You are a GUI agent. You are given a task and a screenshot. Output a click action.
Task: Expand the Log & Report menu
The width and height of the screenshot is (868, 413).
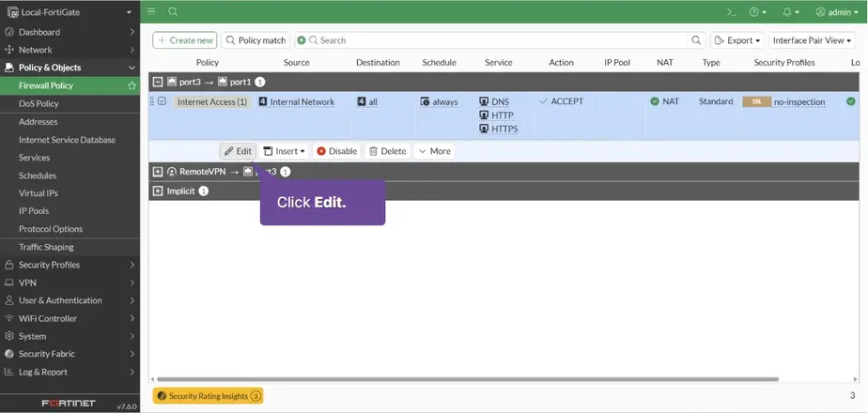(70, 372)
